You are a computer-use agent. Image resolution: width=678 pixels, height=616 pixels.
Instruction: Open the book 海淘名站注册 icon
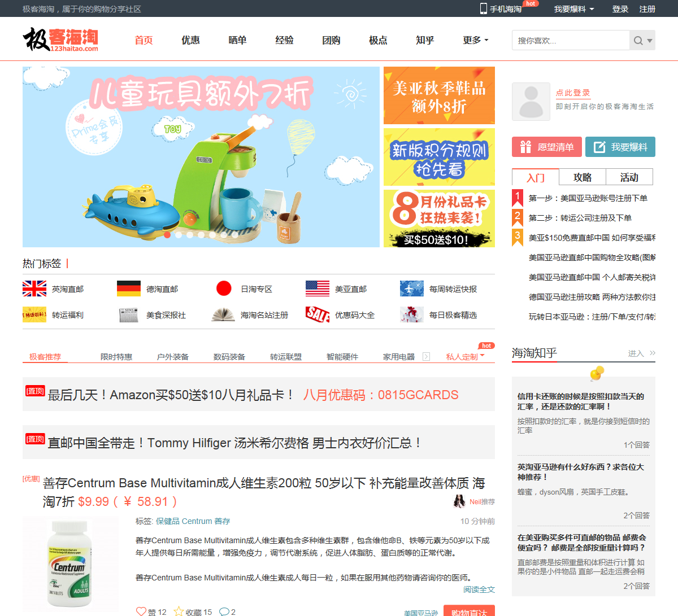pyautogui.click(x=223, y=314)
